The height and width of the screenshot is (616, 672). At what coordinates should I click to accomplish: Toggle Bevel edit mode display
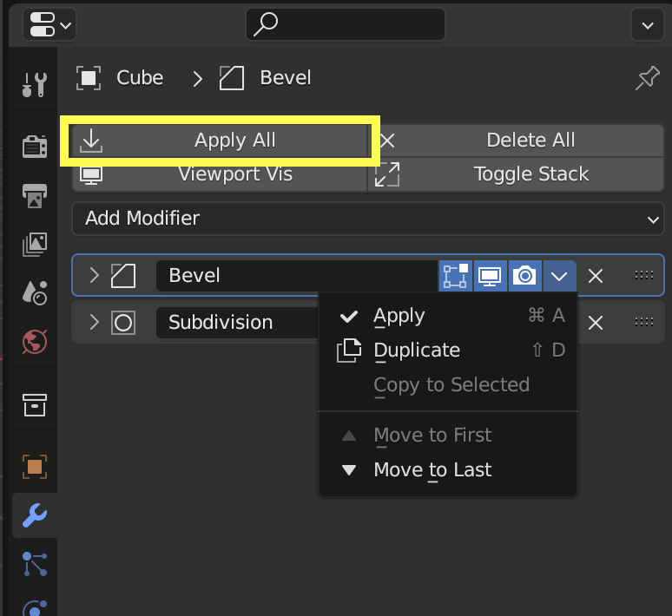tap(456, 276)
